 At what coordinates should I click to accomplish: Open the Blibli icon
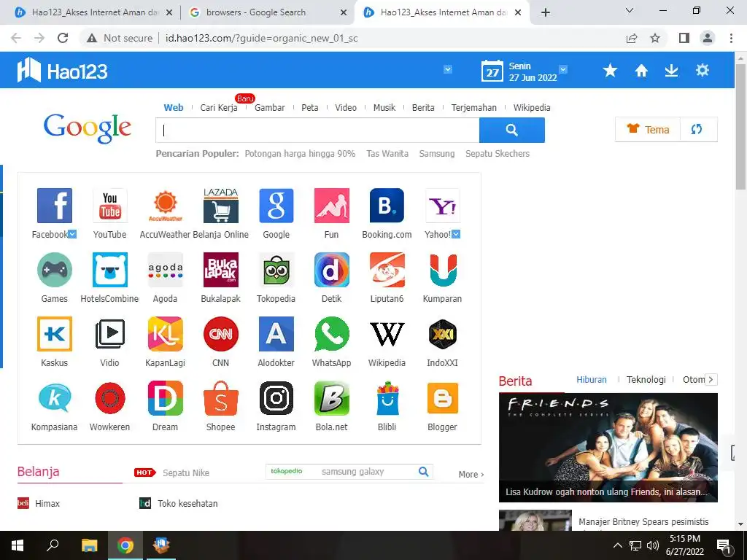(387, 399)
